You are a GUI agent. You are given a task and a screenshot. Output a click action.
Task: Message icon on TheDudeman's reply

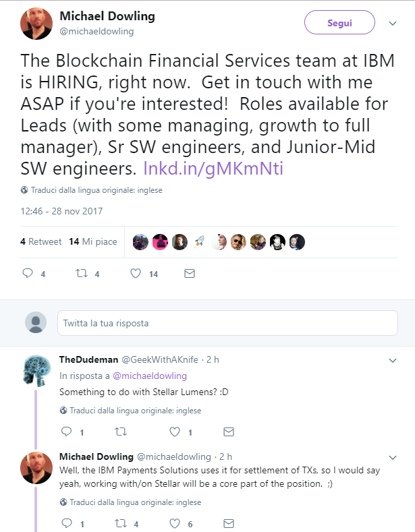point(228,432)
